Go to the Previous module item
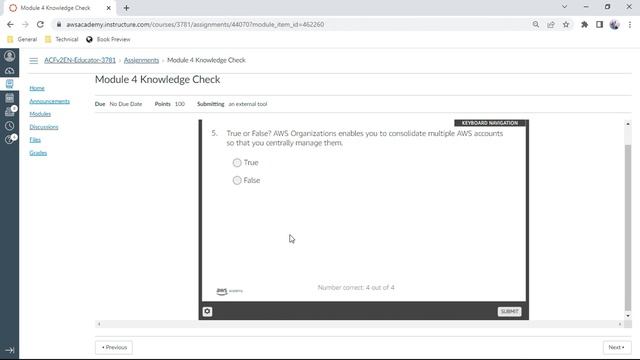This screenshot has width=640, height=360. (x=114, y=347)
